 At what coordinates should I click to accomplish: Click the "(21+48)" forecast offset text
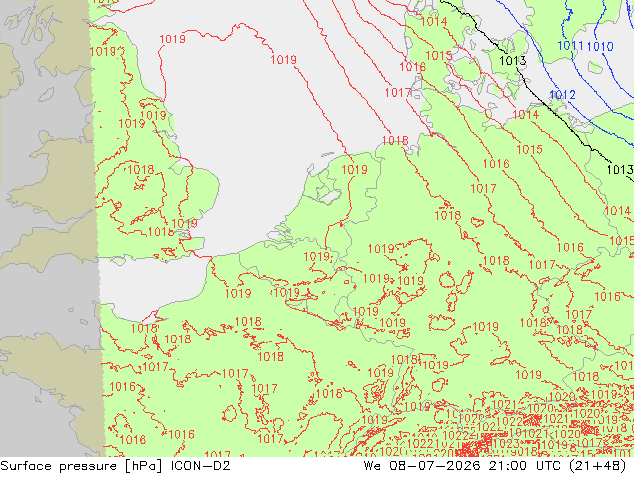pos(597,466)
